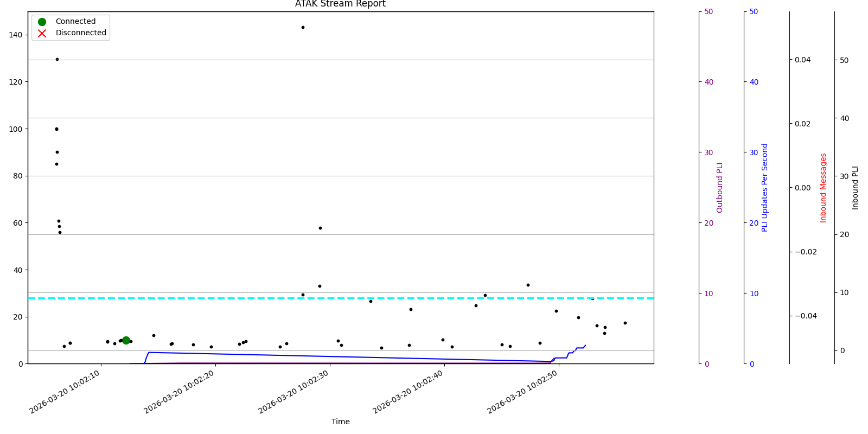868x434 pixels.
Task: Click the purple 50 tick on Outbound PLI axis
Action: [x=709, y=11]
